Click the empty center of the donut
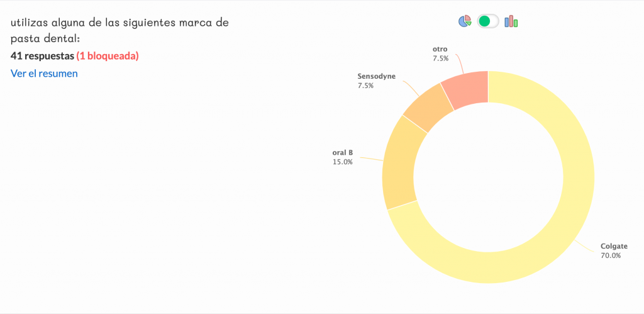This screenshot has width=644, height=314. (488, 177)
